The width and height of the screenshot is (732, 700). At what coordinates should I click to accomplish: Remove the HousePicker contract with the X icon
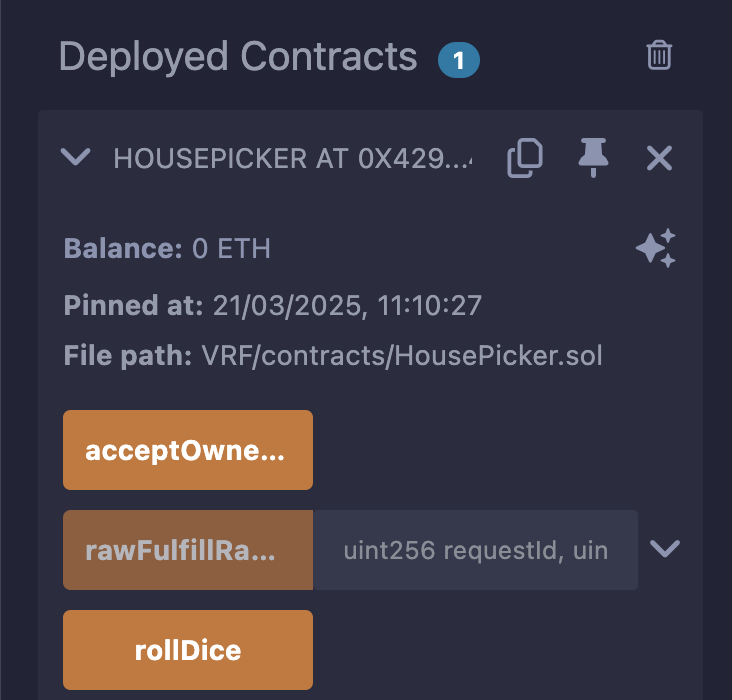pos(659,158)
